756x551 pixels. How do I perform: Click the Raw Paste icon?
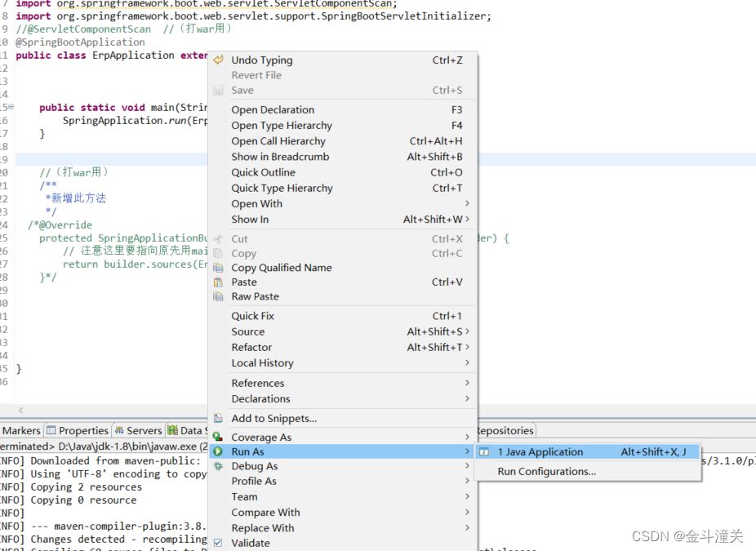pyautogui.click(x=219, y=296)
